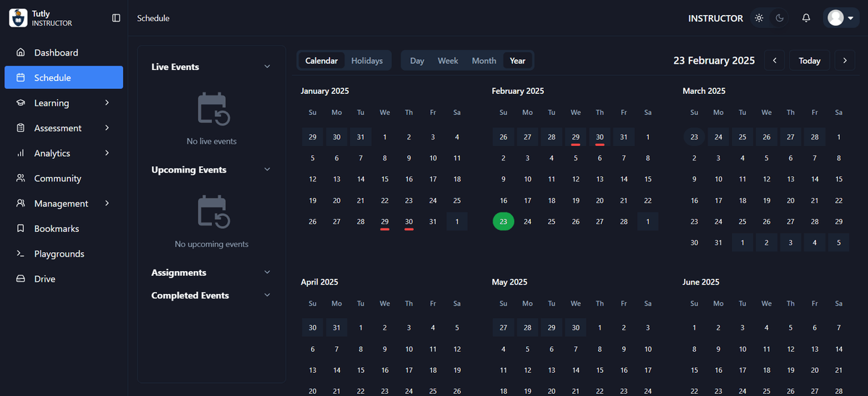Screen dimensions: 868x396
Task: Open Playgrounds page from sidebar
Action: [64, 254]
